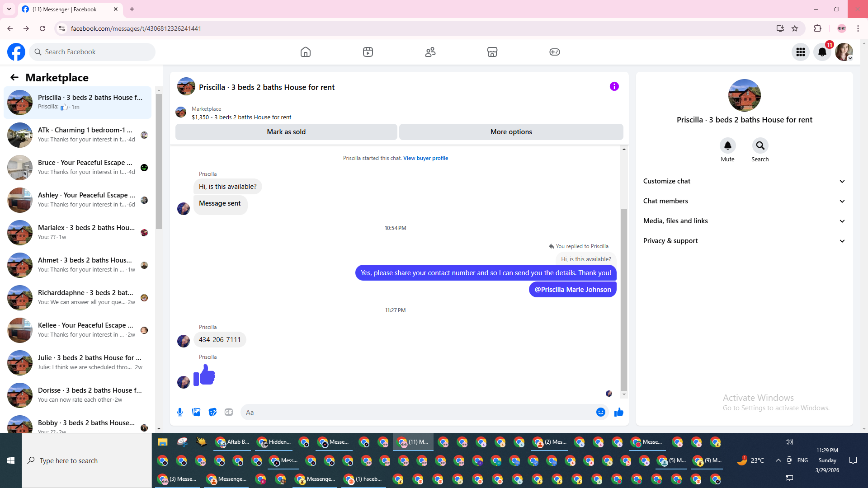
Task: Click the @Priscilla Marie Johnson mention
Action: [572, 290]
